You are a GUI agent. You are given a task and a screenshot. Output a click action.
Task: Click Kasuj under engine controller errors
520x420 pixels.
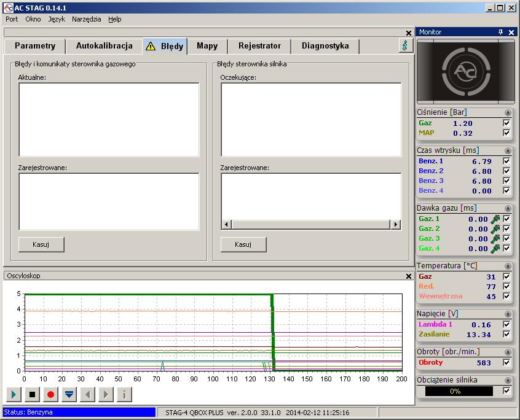tap(243, 244)
